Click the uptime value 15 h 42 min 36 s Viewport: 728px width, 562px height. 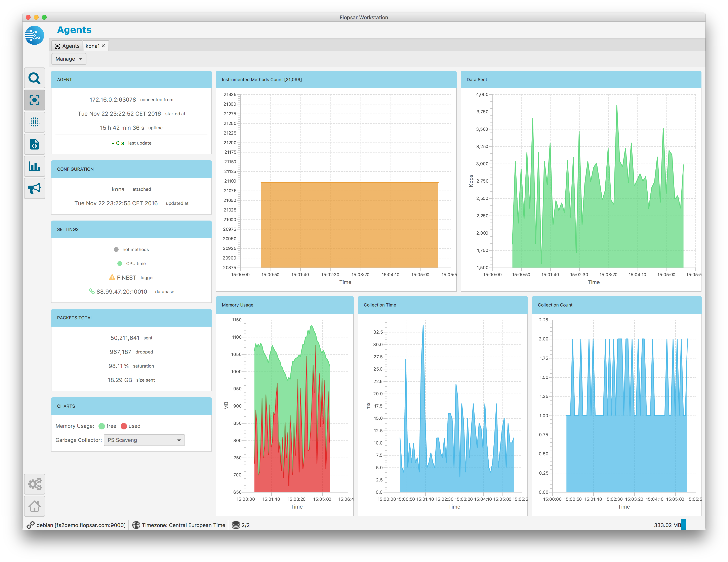[x=122, y=128]
